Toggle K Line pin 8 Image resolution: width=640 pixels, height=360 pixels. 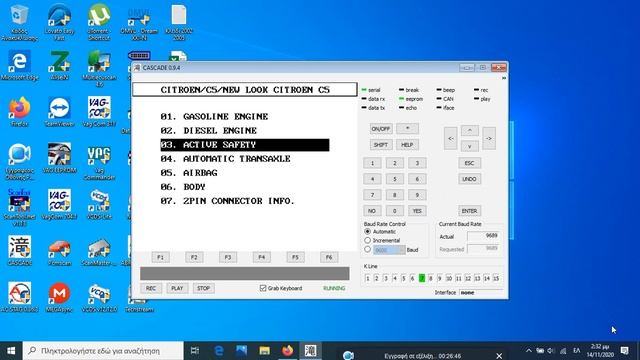click(431, 278)
